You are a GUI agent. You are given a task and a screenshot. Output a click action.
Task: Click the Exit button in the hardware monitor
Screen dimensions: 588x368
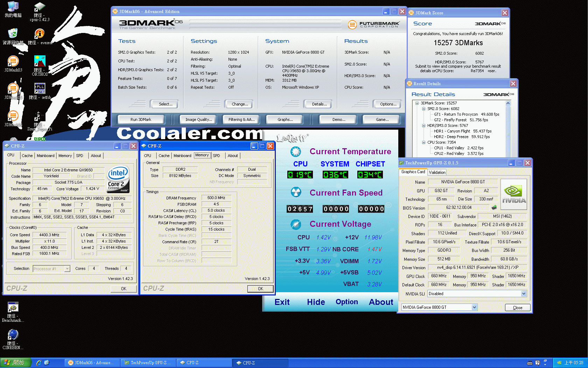point(282,302)
